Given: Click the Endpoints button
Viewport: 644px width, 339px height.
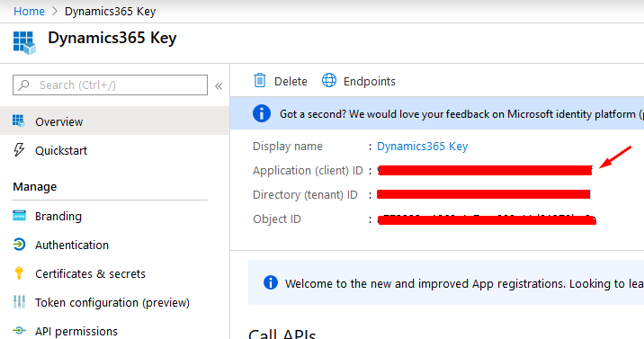Looking at the screenshot, I should [358, 81].
